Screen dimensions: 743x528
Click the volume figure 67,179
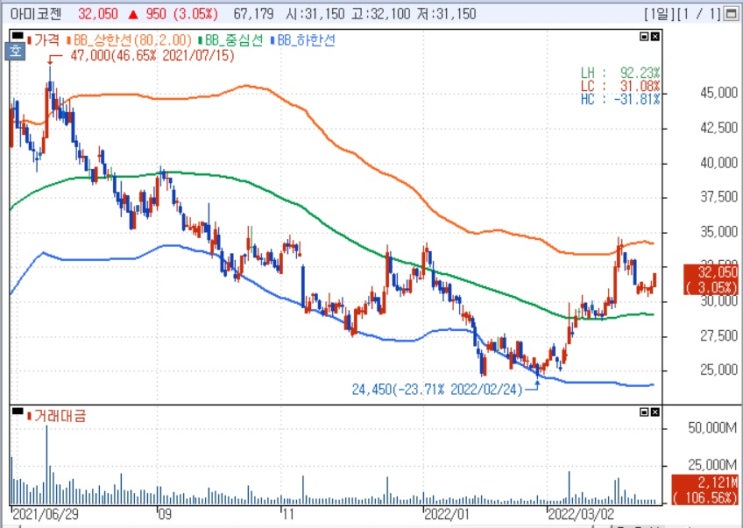[x=254, y=14]
